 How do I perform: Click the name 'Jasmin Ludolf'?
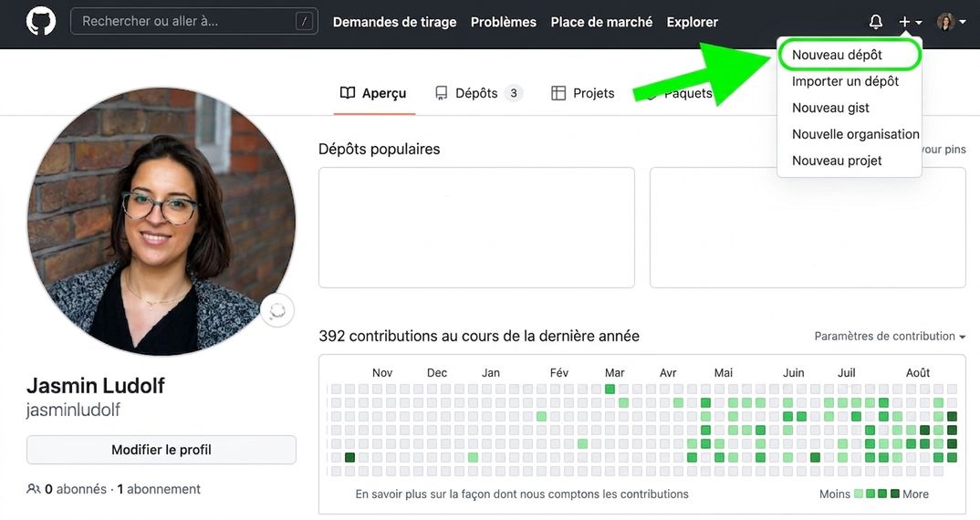coord(96,386)
